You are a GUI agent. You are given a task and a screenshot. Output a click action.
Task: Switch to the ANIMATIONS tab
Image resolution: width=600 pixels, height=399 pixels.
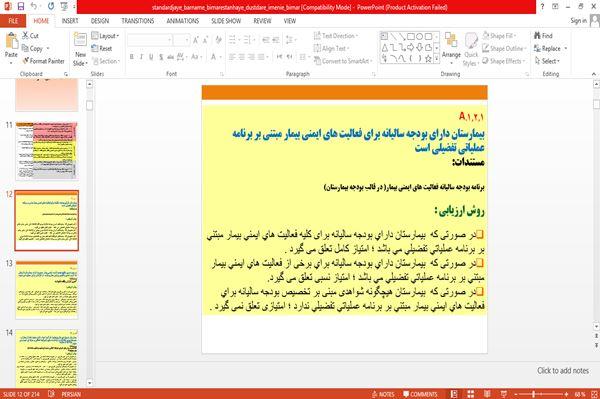tap(183, 21)
